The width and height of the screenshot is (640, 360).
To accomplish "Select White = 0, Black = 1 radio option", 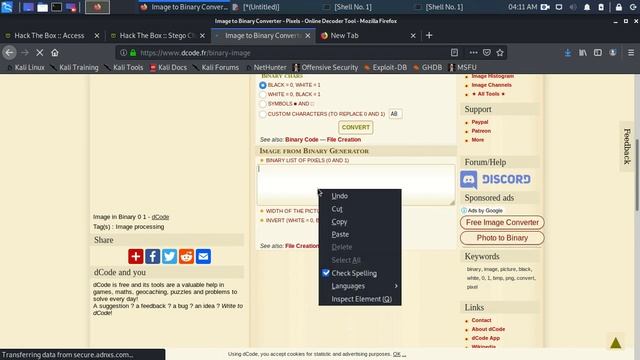I will [x=263, y=94].
